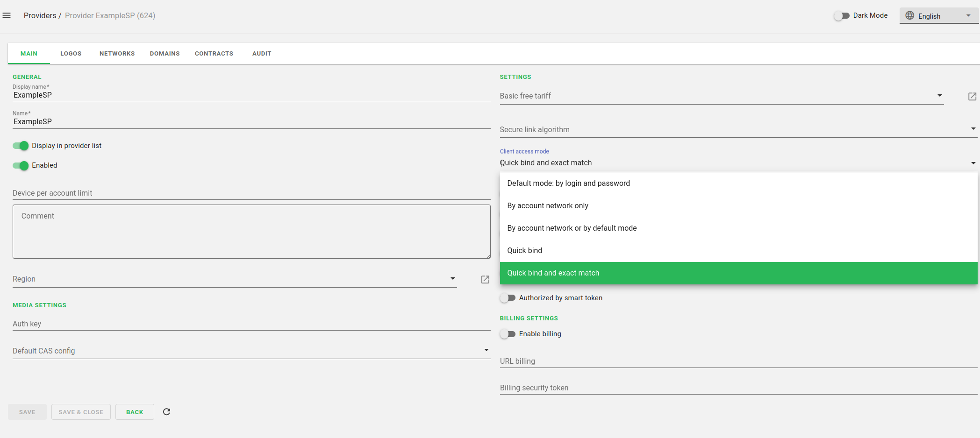Click the Providers breadcrumb link

pyautogui.click(x=40, y=15)
